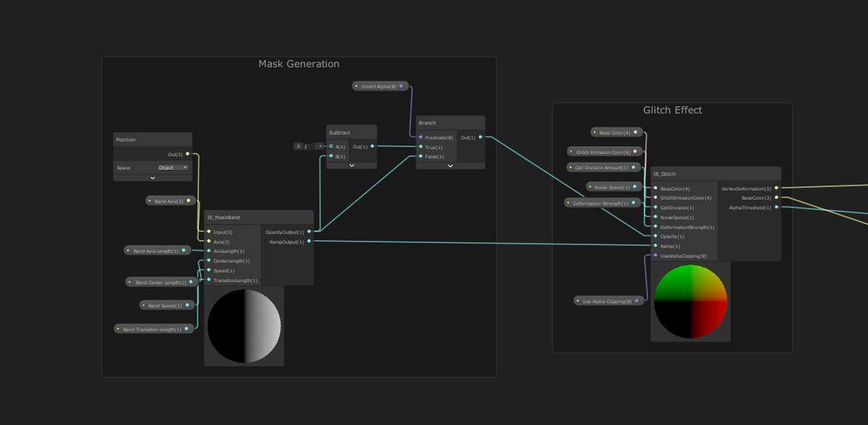This screenshot has width=868, height=425.
Task: Click the IE_MaskBand black-white preview thumbnail
Action: pyautogui.click(x=244, y=326)
